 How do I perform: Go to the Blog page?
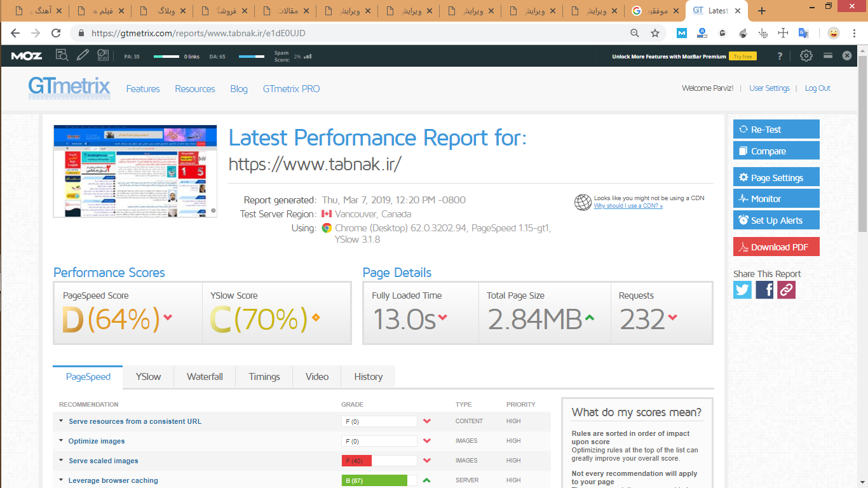(239, 89)
